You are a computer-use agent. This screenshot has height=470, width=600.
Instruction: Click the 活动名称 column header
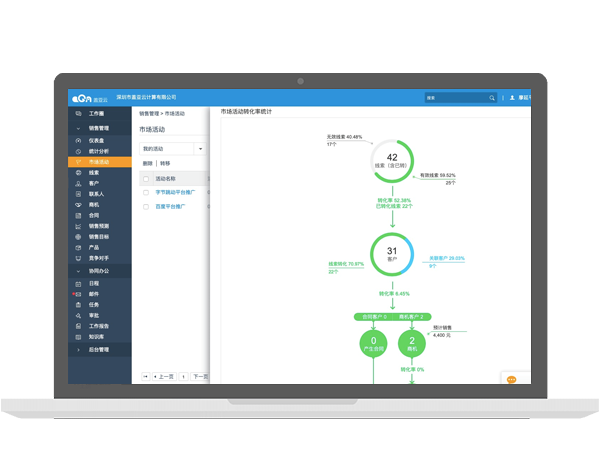click(x=165, y=179)
